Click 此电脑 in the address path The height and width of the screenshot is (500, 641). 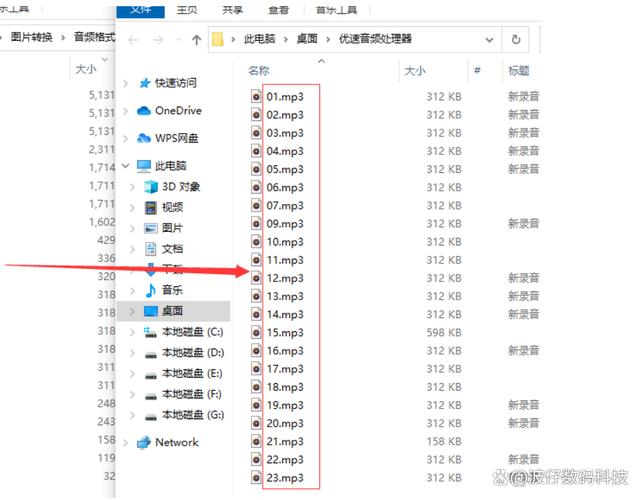point(260,39)
